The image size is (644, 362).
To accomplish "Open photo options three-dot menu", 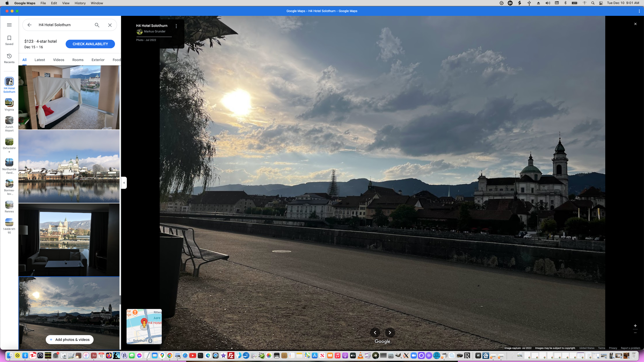I will (176, 26).
